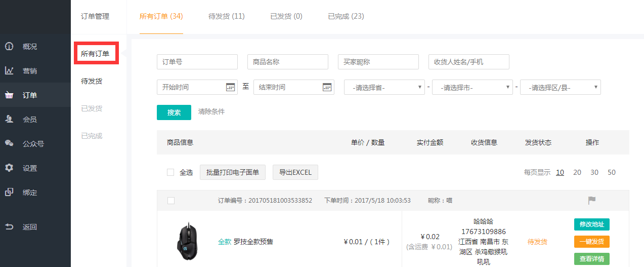644x267 pixels.
Task: Set page size to 20 per page
Action: pos(577,172)
